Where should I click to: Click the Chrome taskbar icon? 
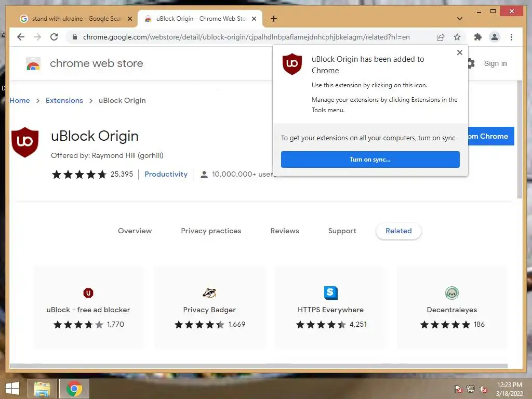click(74, 389)
